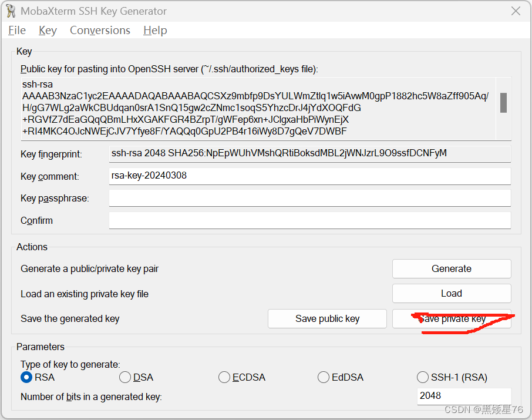Viewport: 532px width, 420px height.
Task: Click the 'Generate a public/private key pair' label
Action: coord(90,269)
